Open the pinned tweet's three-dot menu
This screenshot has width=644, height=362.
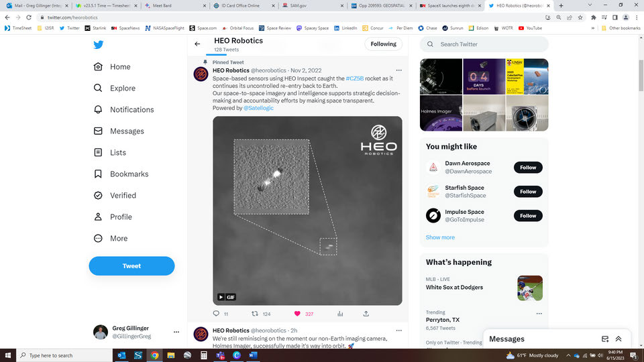[398, 70]
